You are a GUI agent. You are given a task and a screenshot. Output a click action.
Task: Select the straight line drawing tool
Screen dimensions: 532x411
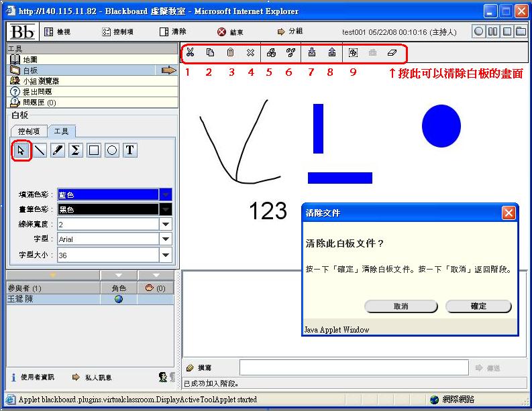pyautogui.click(x=40, y=150)
